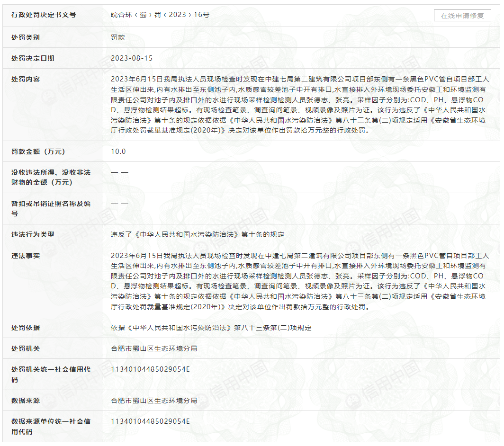Select the credit code in 处罚机关统一社会信用代码 row
Screen dimensions: 504x446
click(150, 369)
